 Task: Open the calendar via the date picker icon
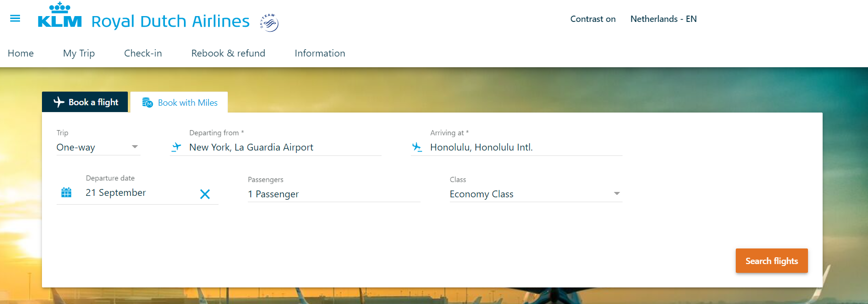coord(66,192)
